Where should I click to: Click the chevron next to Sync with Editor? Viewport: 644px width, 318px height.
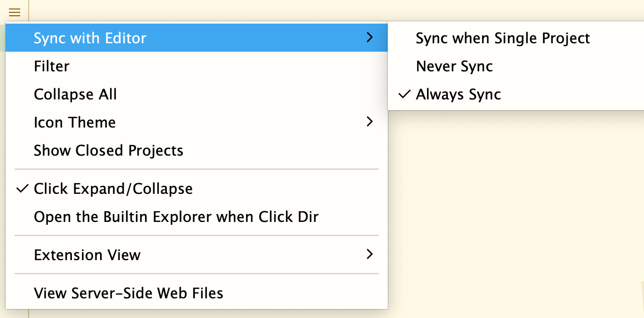click(370, 38)
